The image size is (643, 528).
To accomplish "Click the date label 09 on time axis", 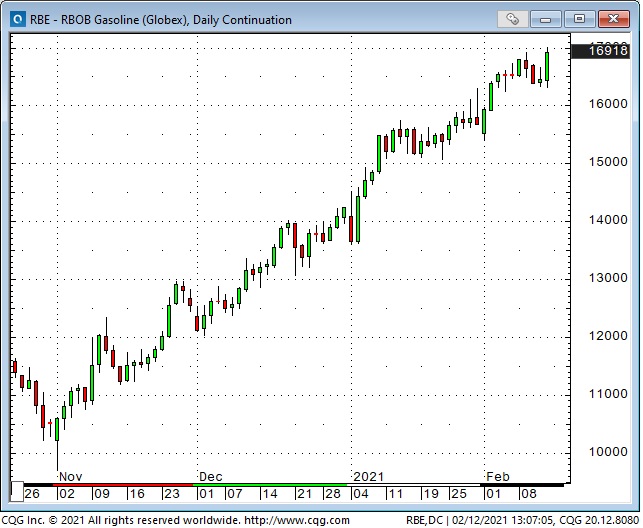I will coord(102,494).
